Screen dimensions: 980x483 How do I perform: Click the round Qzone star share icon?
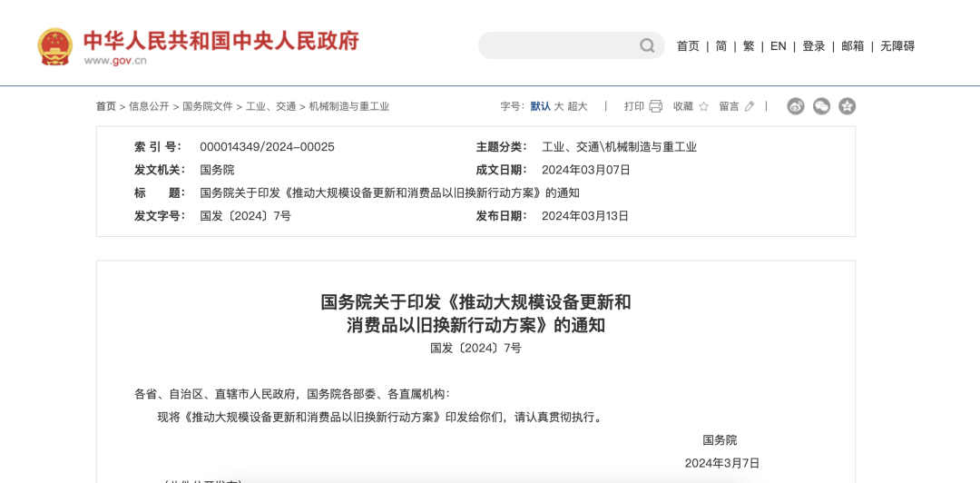pyautogui.click(x=847, y=106)
